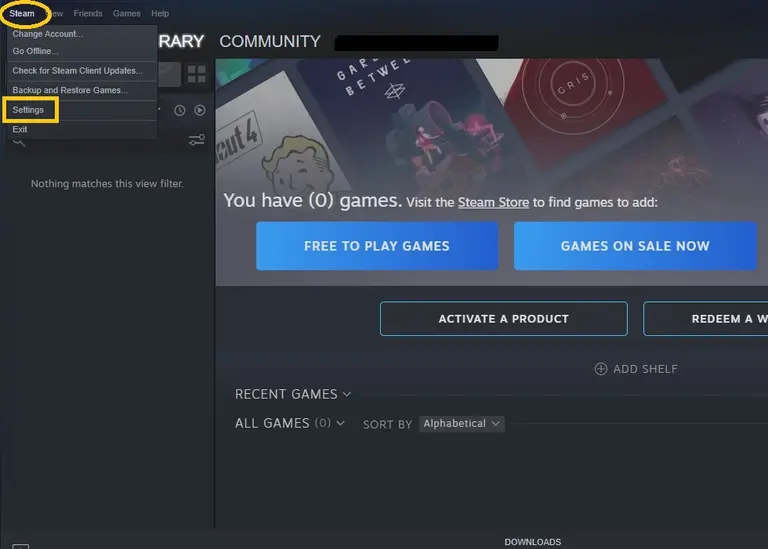
Task: Switch to the Community tab
Action: coord(270,42)
